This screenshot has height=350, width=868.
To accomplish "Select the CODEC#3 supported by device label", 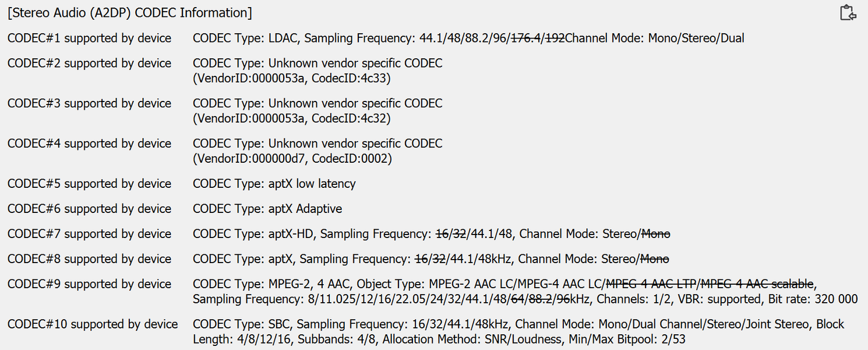I will click(89, 104).
